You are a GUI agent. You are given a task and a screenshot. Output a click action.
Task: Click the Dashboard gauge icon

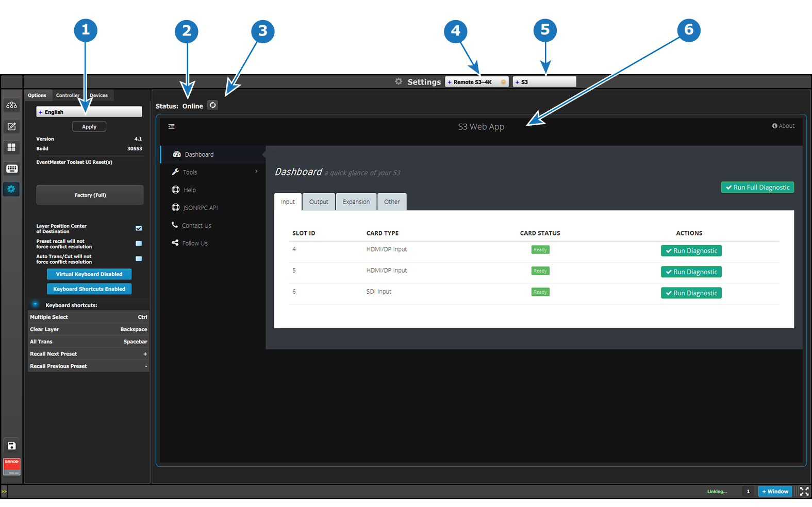point(177,154)
